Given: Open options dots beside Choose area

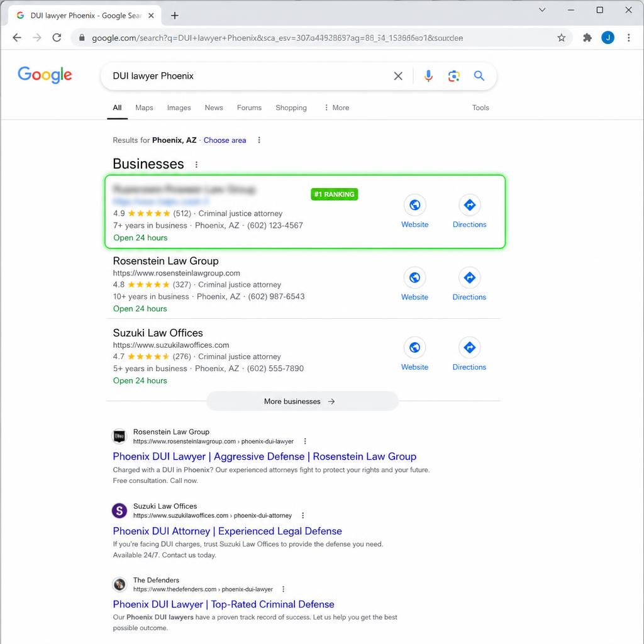Looking at the screenshot, I should click(258, 140).
